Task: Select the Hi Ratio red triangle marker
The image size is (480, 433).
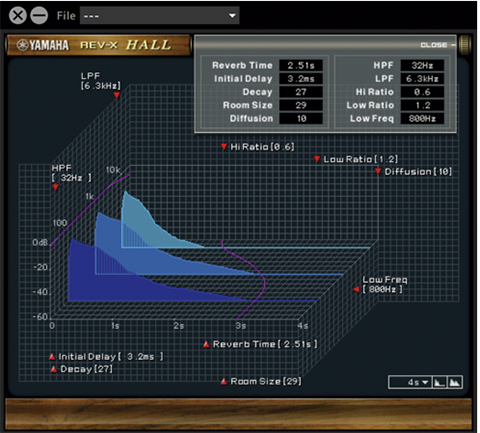Action: click(224, 147)
